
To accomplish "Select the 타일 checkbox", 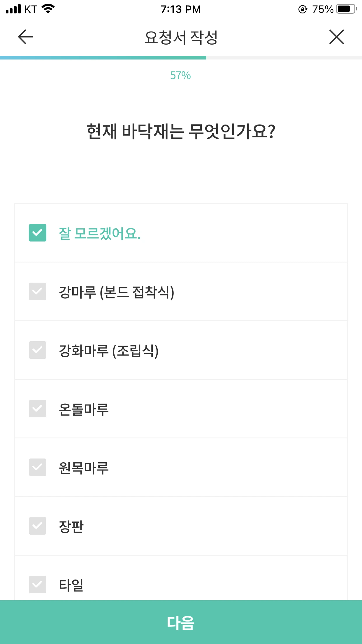I will click(38, 584).
